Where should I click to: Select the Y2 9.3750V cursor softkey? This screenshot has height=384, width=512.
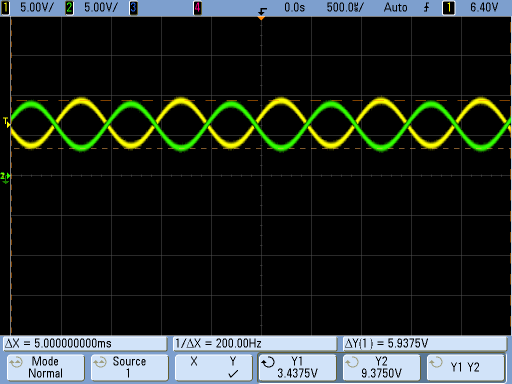(381, 367)
